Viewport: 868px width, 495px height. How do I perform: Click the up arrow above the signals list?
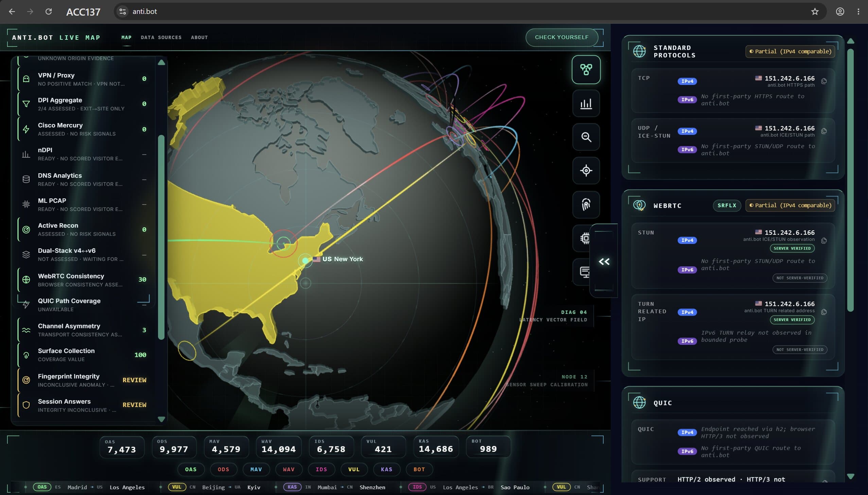(x=161, y=63)
